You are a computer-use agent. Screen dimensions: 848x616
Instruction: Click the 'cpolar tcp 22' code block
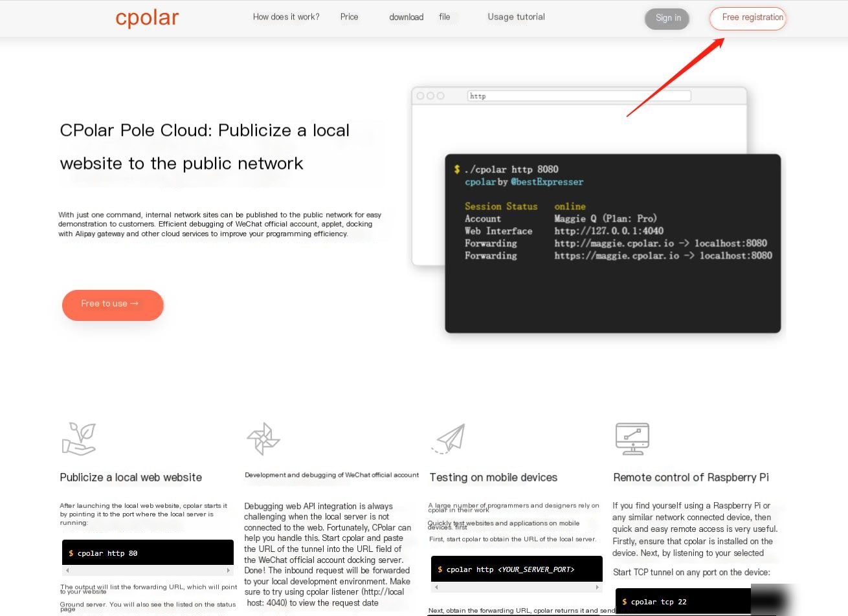click(x=683, y=602)
